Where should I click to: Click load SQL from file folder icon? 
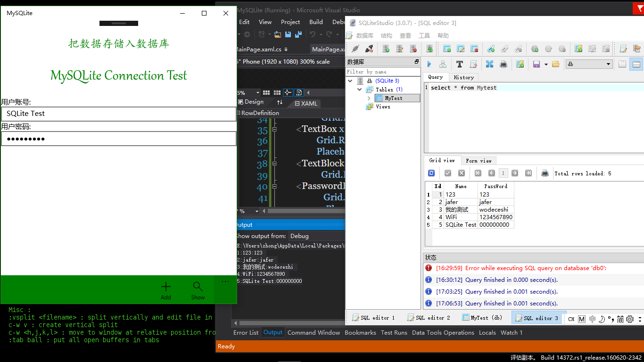point(555,64)
